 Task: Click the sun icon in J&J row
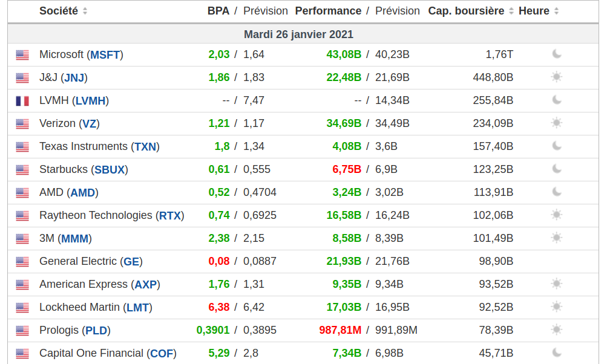coord(557,77)
